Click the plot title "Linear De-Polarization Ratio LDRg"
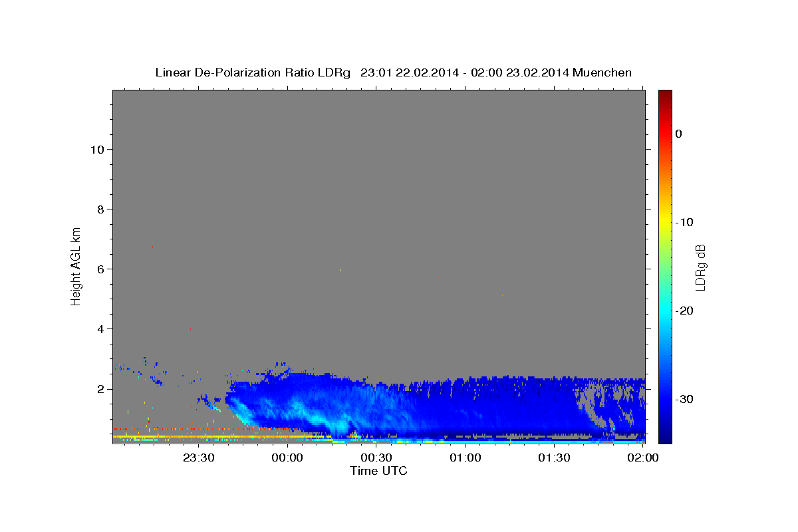This screenshot has width=798, height=532. [x=253, y=72]
